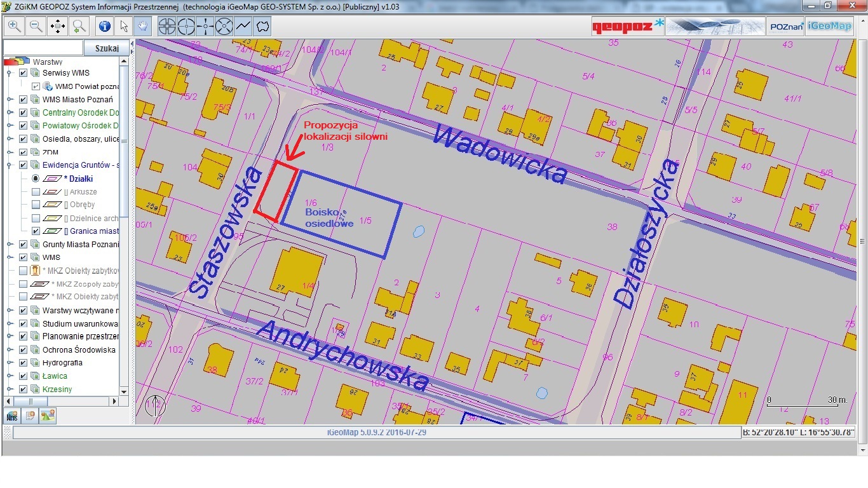Open the iGeoMap logo link
This screenshot has width=868, height=488.
pos(829,27)
